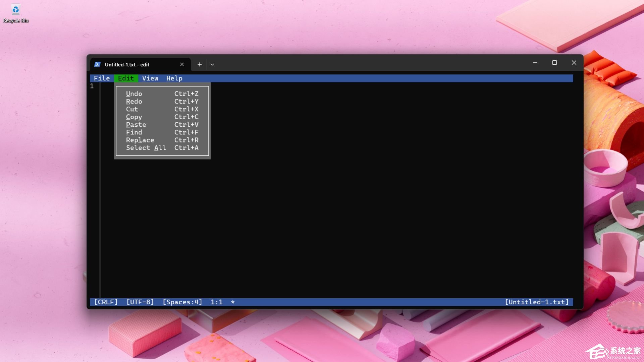The image size is (644, 362).
Task: Select Undo from the Edit menu
Action: coord(134,94)
